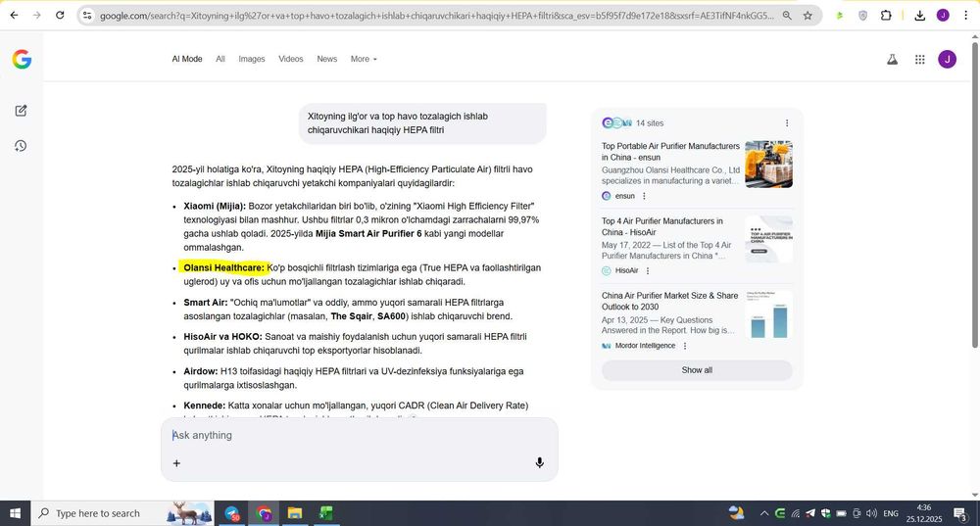This screenshot has width=980, height=526.
Task: Click the Kennede heading text
Action: click(x=205, y=406)
